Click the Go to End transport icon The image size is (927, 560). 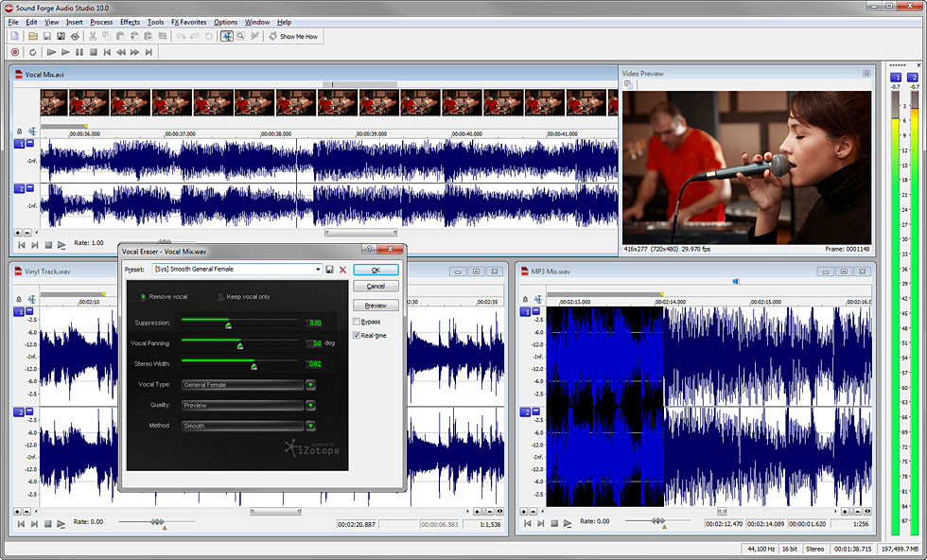(149, 52)
